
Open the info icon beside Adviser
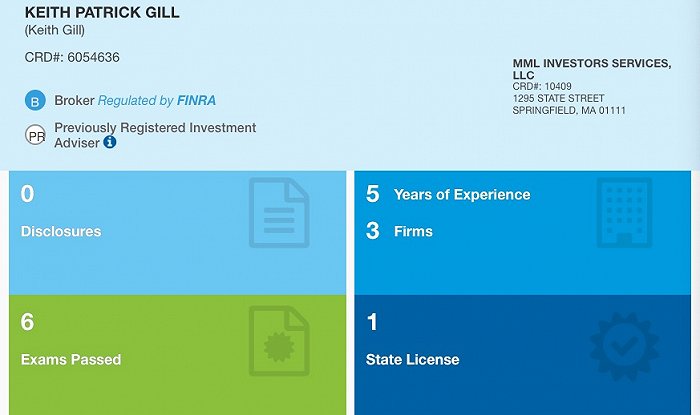pyautogui.click(x=110, y=142)
